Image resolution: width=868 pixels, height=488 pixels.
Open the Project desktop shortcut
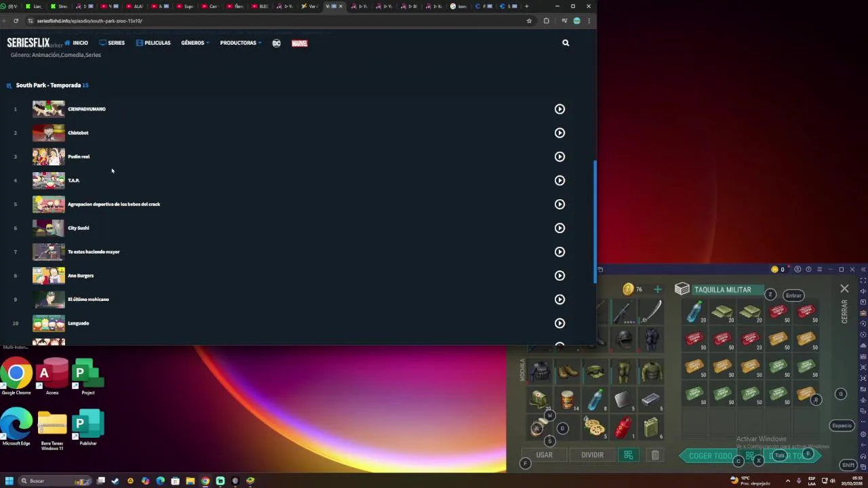[88, 377]
